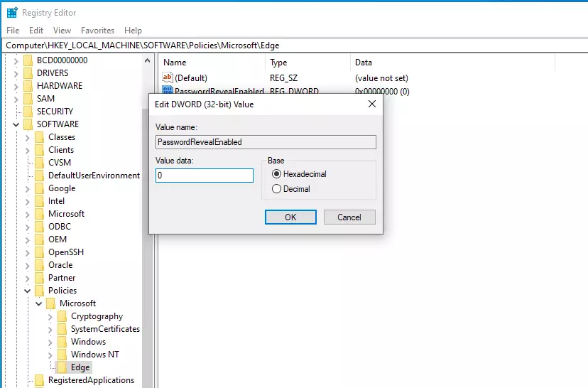Screen dimensions: 588x388
Task: Click the Oracle folder icon
Action: [x=39, y=264]
